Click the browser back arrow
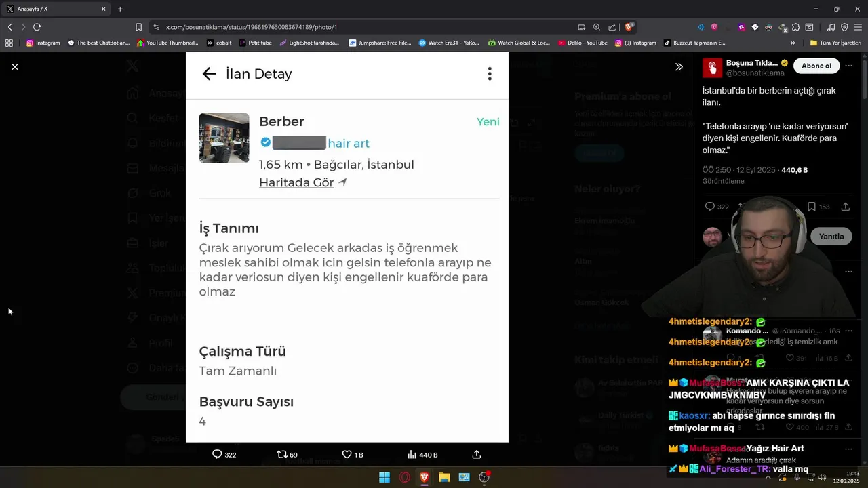 point(9,27)
